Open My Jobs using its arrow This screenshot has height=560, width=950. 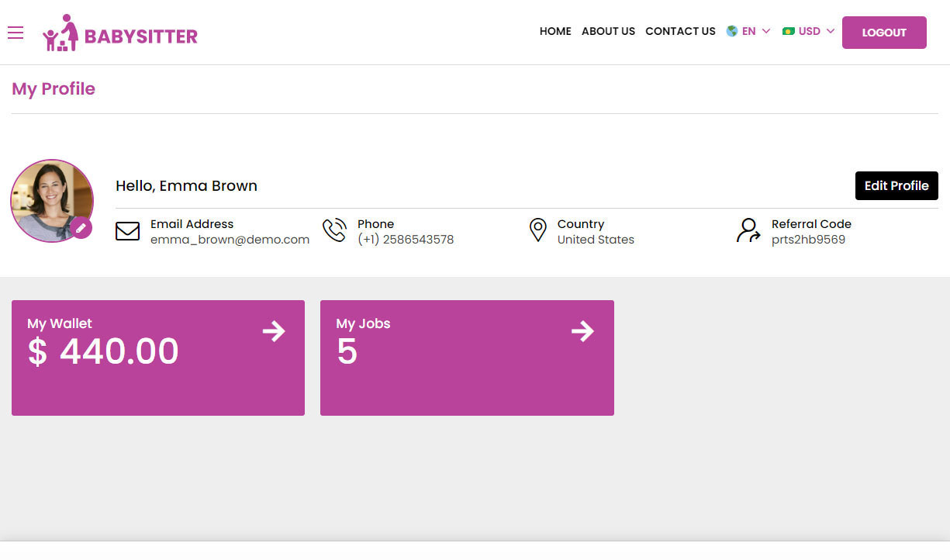(582, 331)
